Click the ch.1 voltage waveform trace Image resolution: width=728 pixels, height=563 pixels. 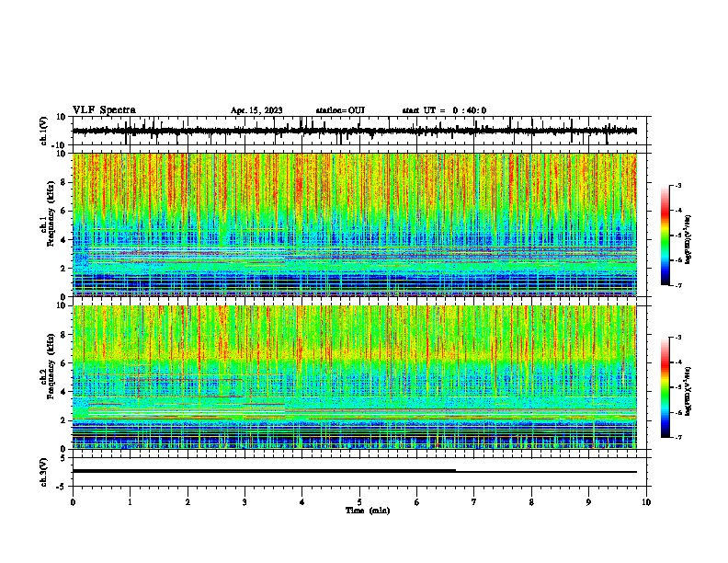pos(355,131)
